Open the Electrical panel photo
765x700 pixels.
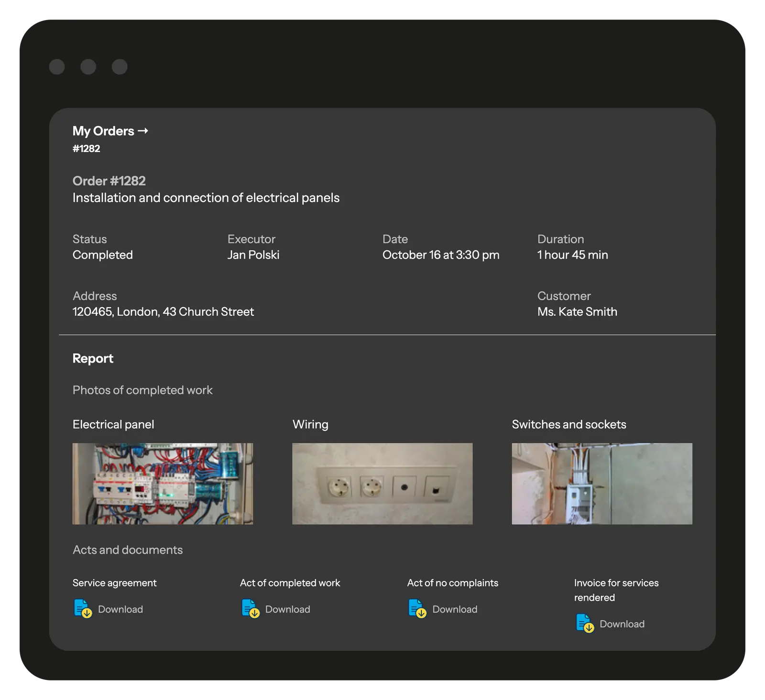[163, 484]
